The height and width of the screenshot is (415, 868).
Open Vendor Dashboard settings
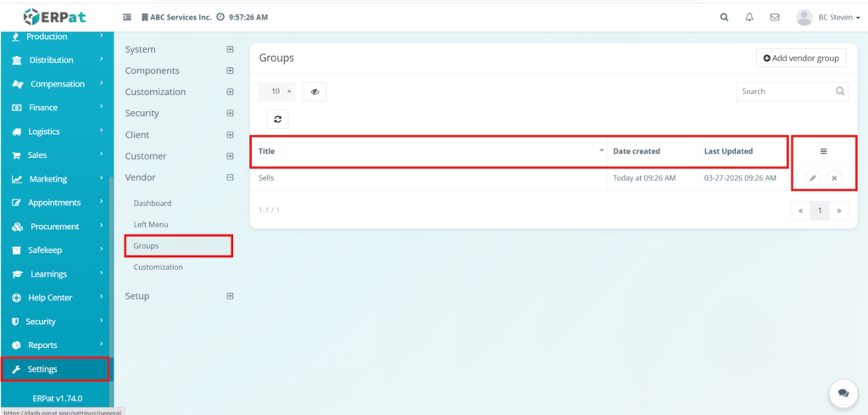coord(153,204)
